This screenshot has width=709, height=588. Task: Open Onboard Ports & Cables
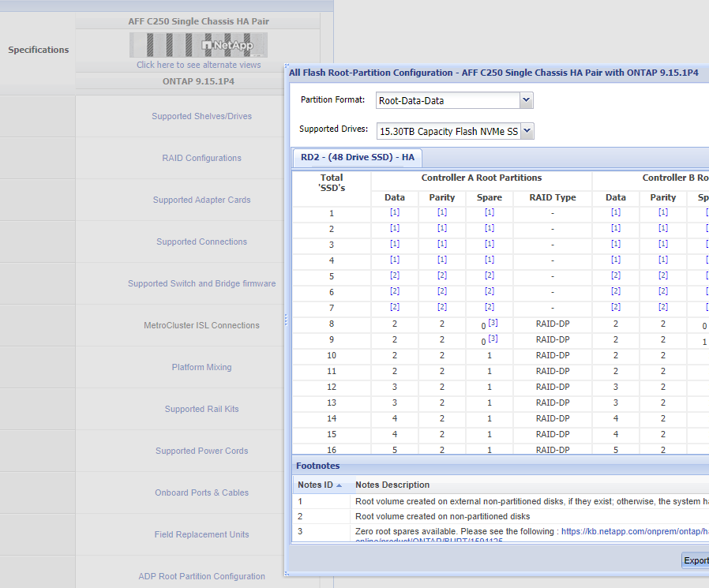point(201,492)
